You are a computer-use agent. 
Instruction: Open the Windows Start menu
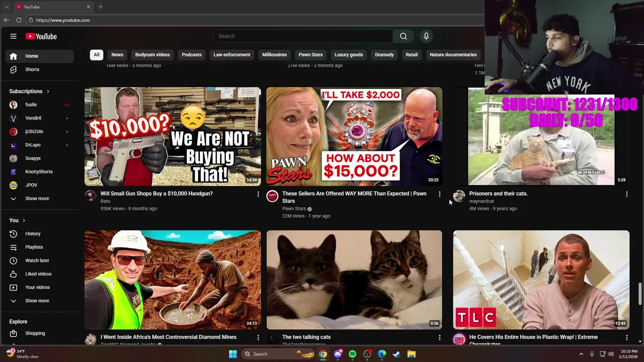pos(233,354)
